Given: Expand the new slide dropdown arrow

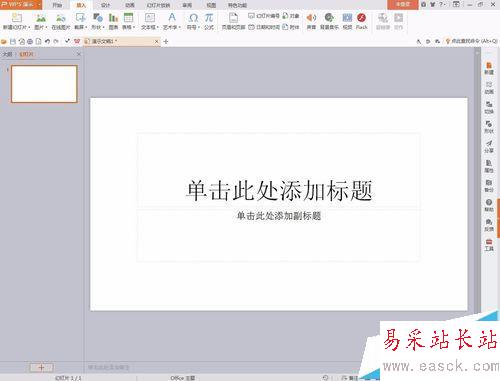Looking at the screenshot, I should (29, 27).
